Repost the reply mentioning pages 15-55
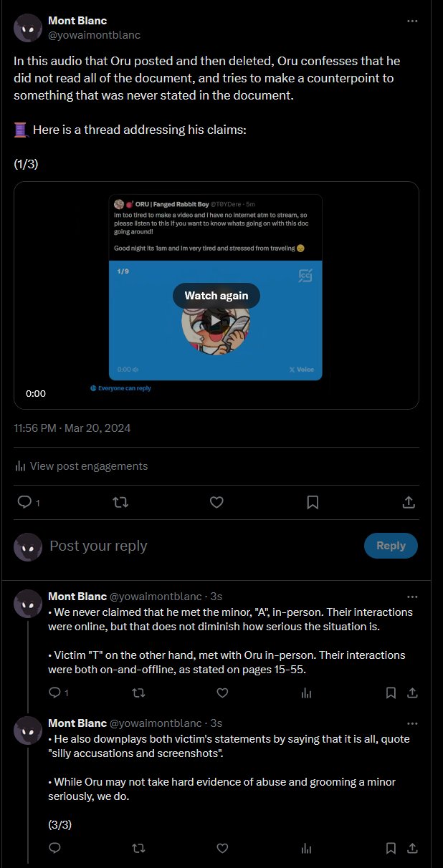 point(139,693)
